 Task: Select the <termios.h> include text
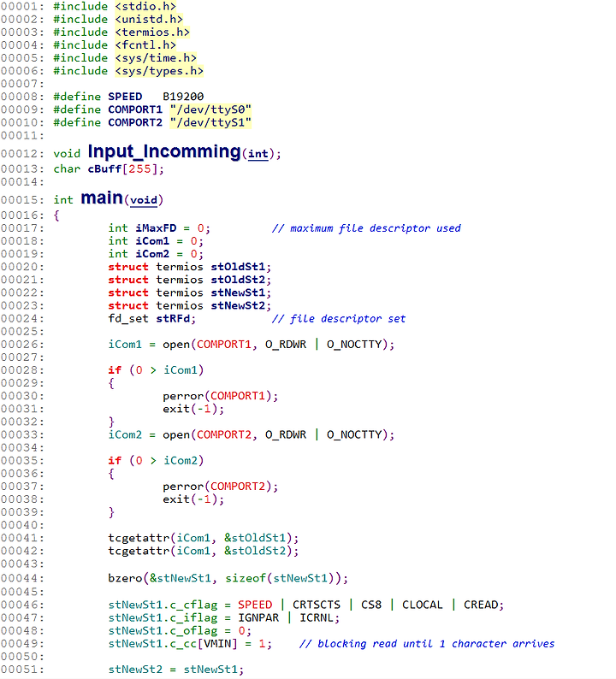pos(152,32)
